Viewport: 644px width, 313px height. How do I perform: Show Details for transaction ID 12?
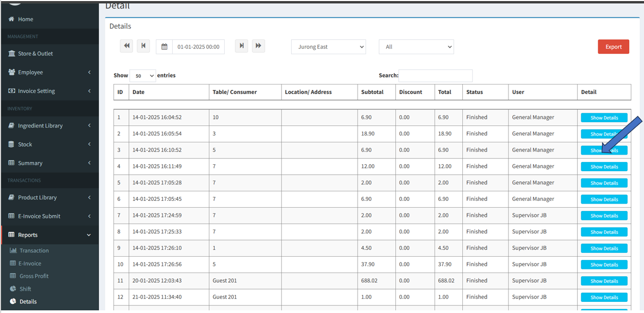coord(604,297)
